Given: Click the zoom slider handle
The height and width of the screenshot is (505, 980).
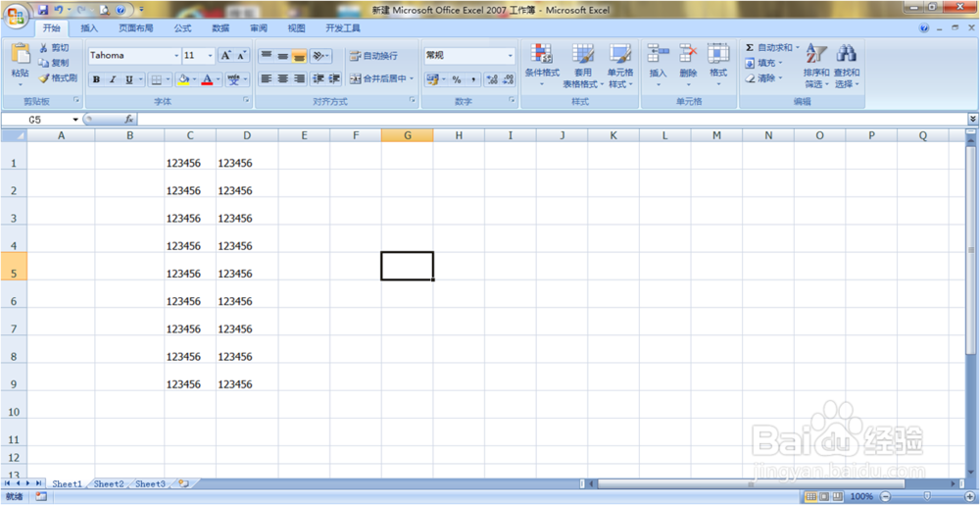Looking at the screenshot, I should 926,496.
